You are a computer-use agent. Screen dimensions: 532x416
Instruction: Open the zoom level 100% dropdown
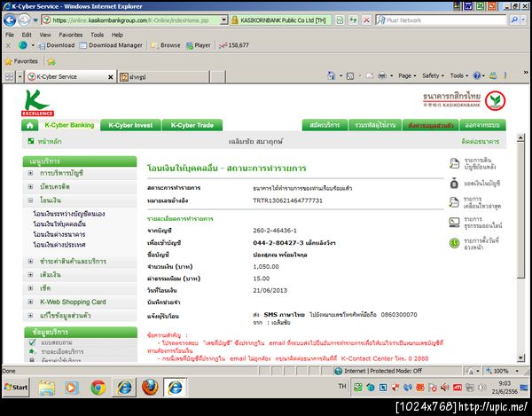pyautogui.click(x=517, y=372)
